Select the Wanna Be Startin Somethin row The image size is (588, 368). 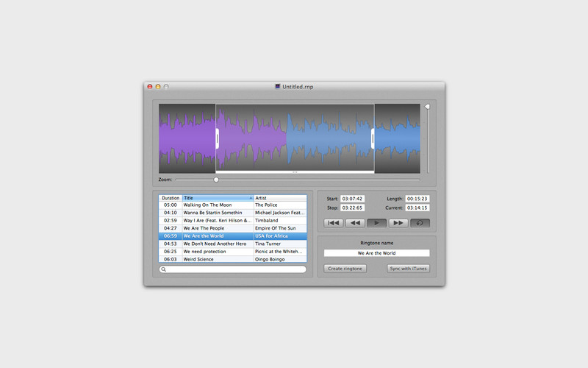tap(232, 213)
